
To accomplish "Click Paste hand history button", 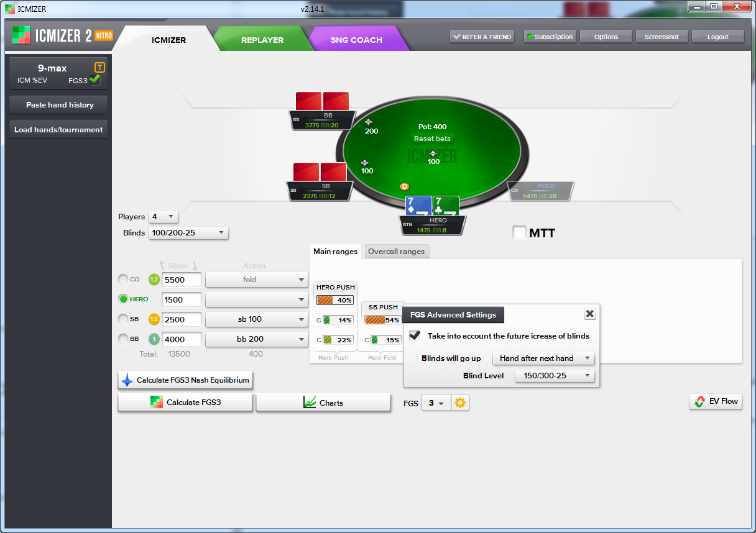I will (60, 105).
